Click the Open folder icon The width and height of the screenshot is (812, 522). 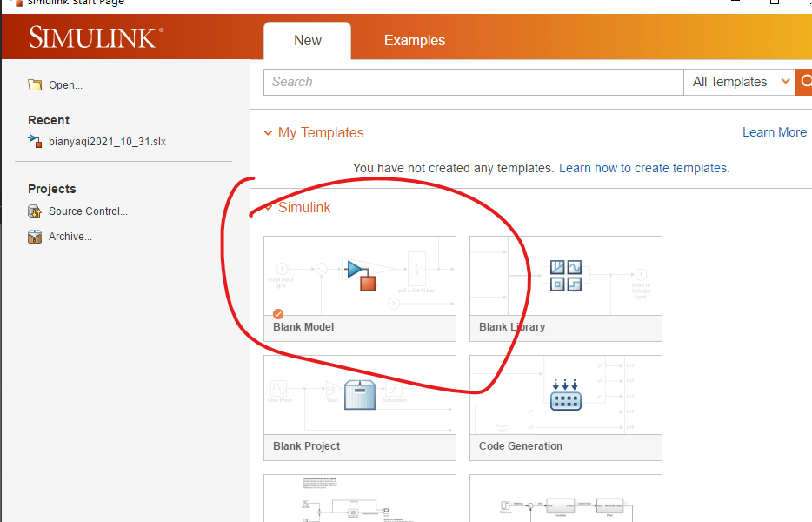click(35, 85)
